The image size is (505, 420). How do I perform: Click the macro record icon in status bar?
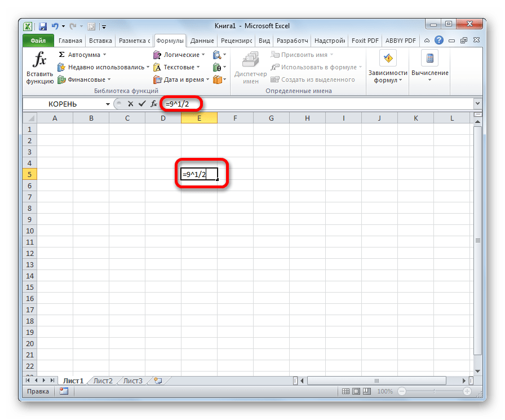tap(64, 391)
